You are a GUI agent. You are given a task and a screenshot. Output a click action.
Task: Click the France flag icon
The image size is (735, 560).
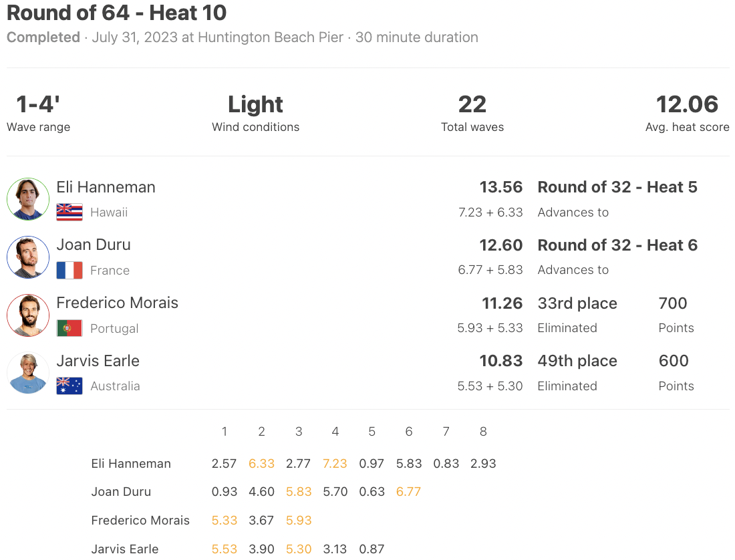point(69,271)
